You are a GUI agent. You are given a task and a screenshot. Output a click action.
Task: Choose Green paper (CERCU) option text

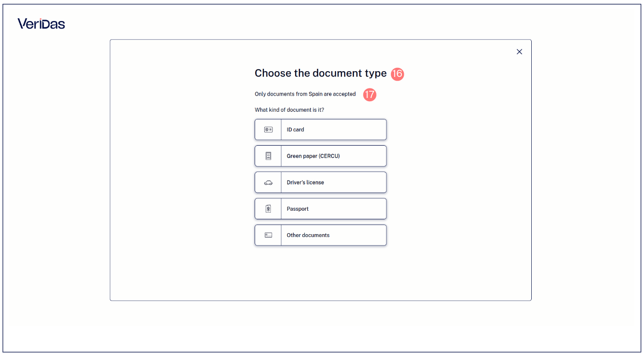[x=313, y=156]
